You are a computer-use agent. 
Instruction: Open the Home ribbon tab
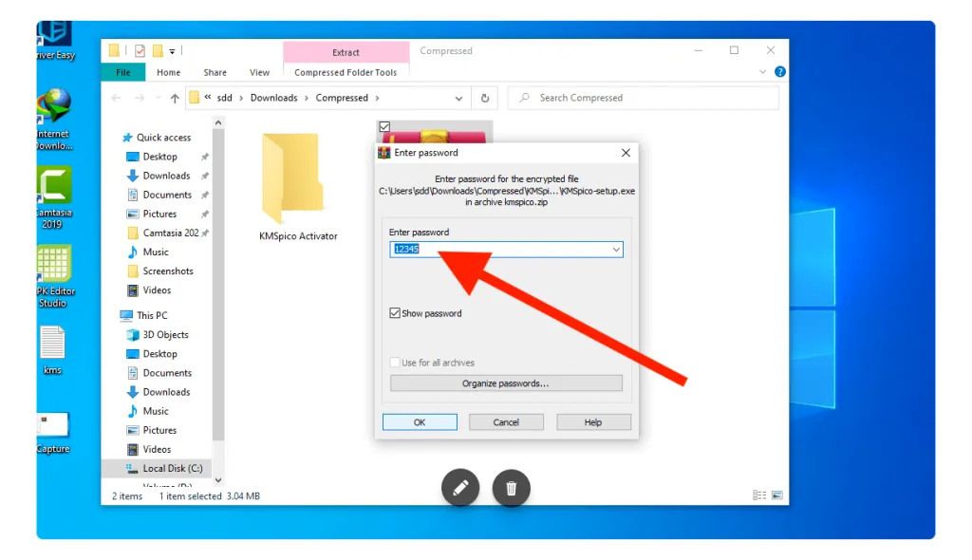(169, 72)
